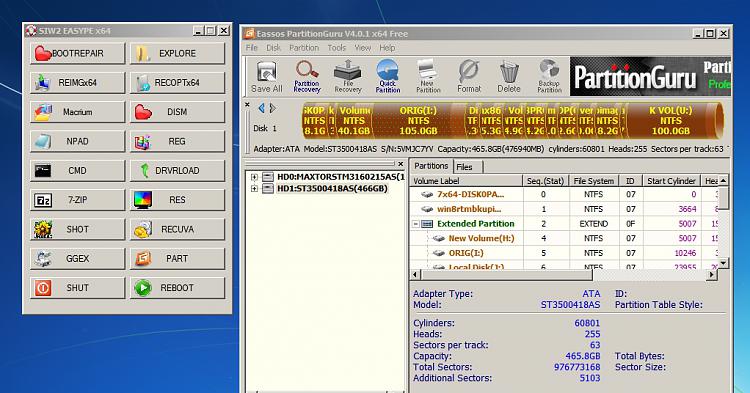Click the Volume Label column header

(466, 181)
